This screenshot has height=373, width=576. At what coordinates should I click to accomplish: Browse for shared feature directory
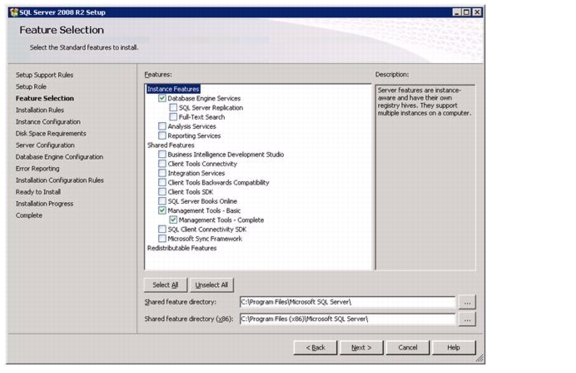point(467,302)
